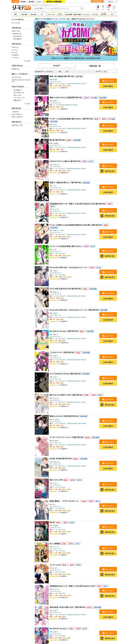Click the シーモア 20th anniversary logo
The image size is (129, 644).
tap(21, 8)
